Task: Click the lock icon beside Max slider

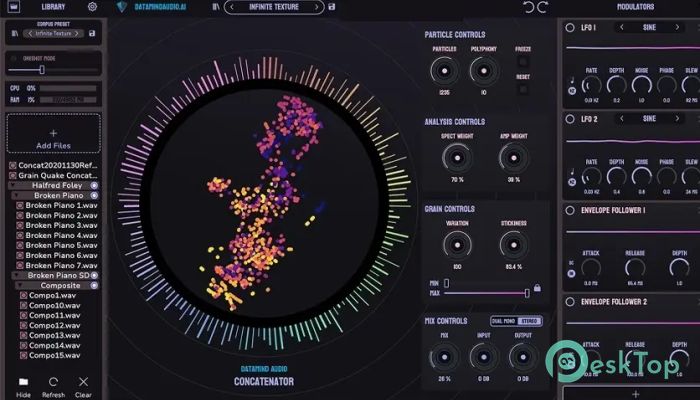Action: click(x=539, y=287)
